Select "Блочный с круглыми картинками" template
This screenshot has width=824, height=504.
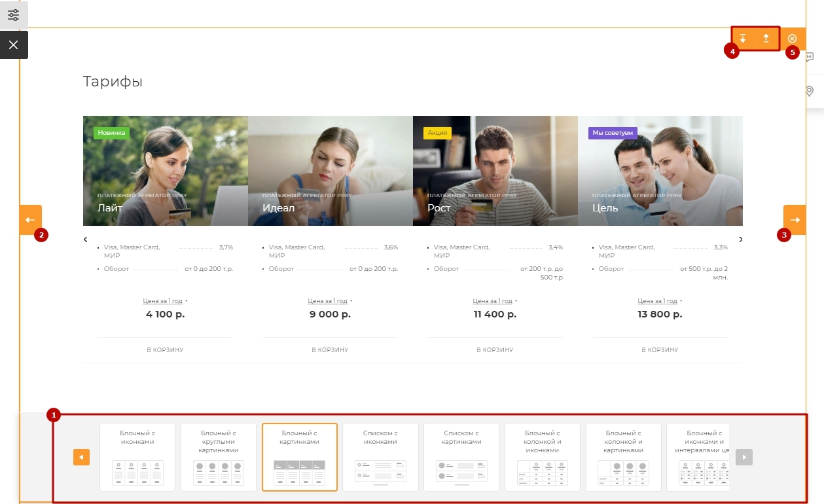coord(219,457)
